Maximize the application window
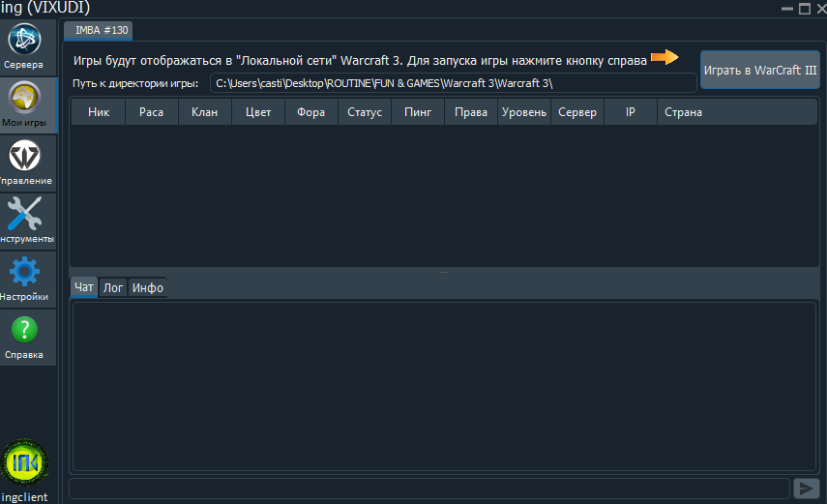 [804, 8]
